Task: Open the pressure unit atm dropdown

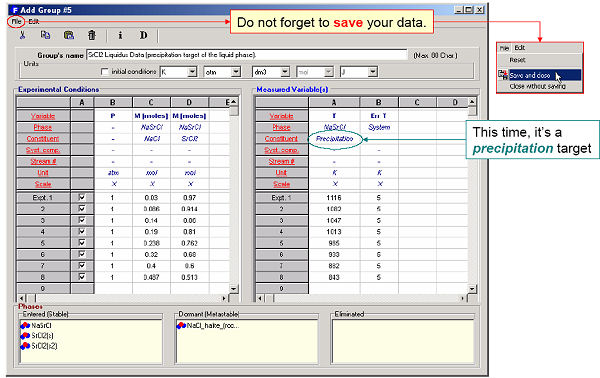Action: coord(236,72)
